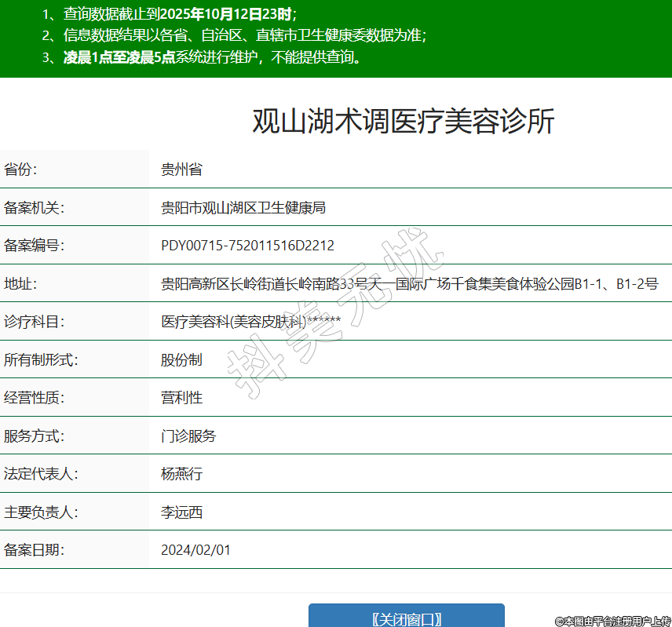Click the 法定代表人 row label
672x627 pixels.
tap(41, 474)
